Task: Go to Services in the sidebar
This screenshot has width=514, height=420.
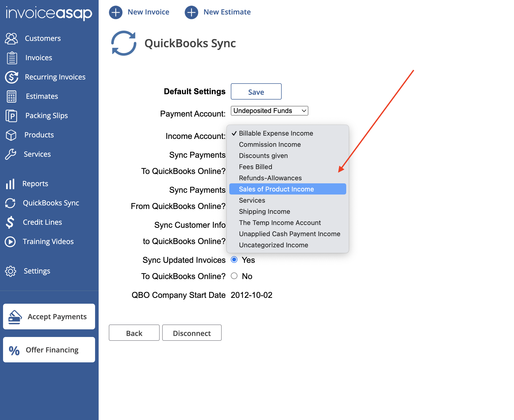Action: tap(37, 154)
